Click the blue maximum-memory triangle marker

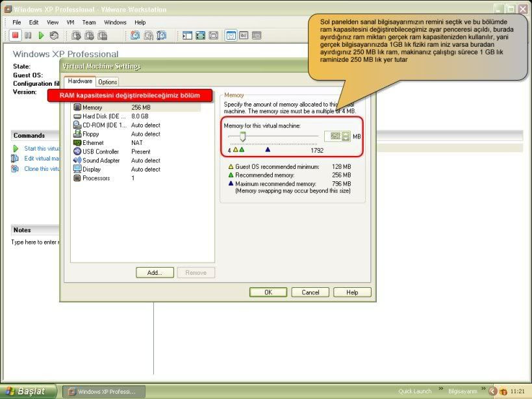(x=268, y=149)
